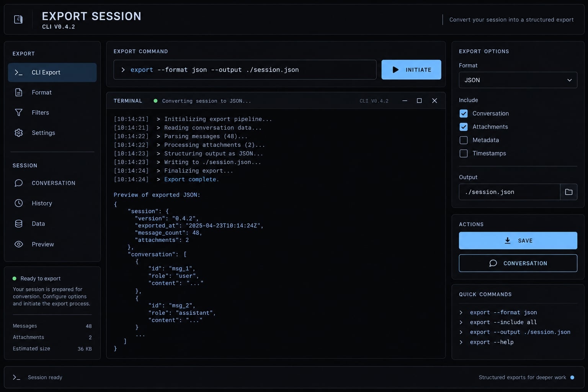
Task: Uncheck the Conversation include checkbox
Action: coord(464,113)
